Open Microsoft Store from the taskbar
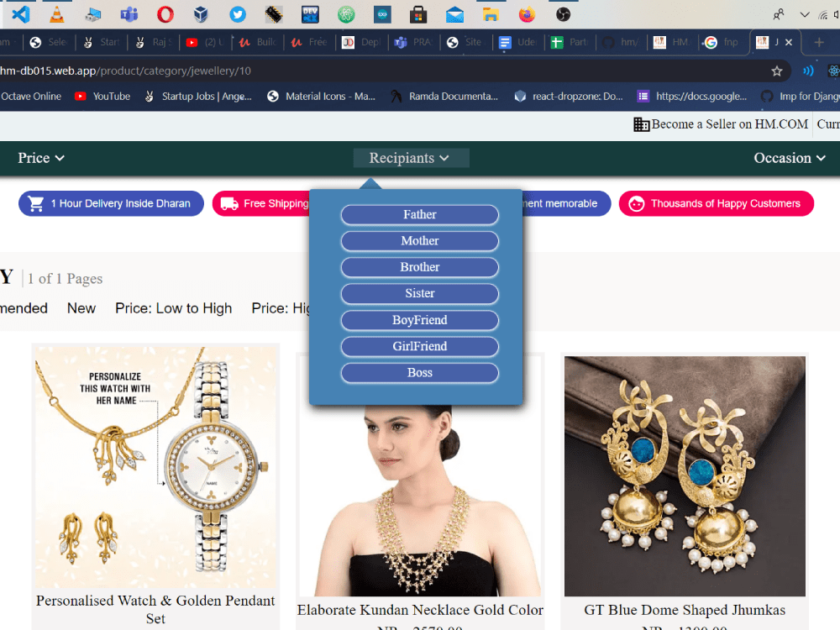 [x=418, y=14]
